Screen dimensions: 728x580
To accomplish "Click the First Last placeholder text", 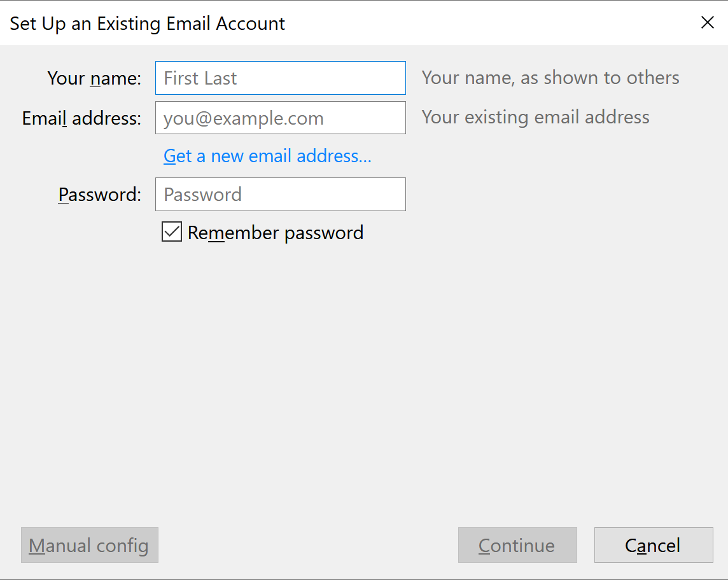I will (x=200, y=78).
